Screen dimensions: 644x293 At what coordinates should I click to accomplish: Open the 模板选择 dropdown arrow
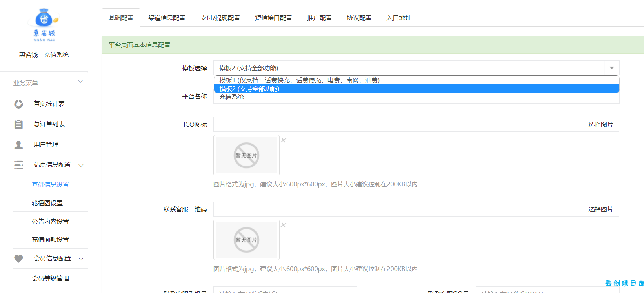612,68
